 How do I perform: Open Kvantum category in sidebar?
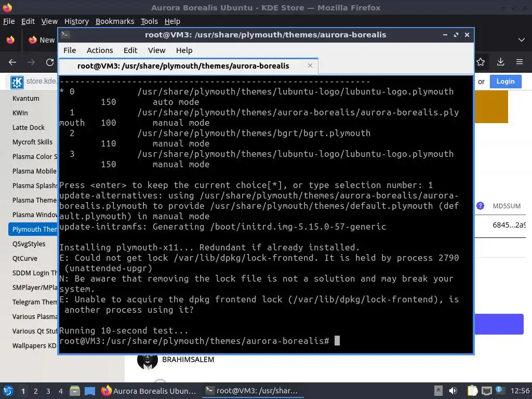click(x=26, y=98)
